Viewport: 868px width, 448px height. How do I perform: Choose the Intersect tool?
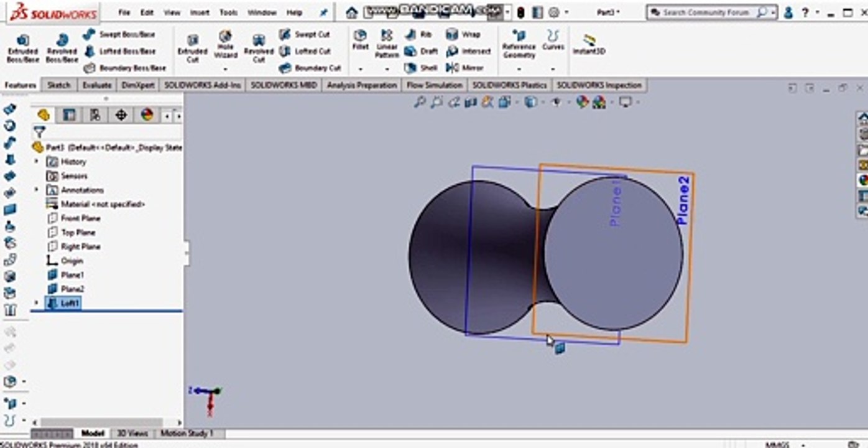[x=468, y=51]
